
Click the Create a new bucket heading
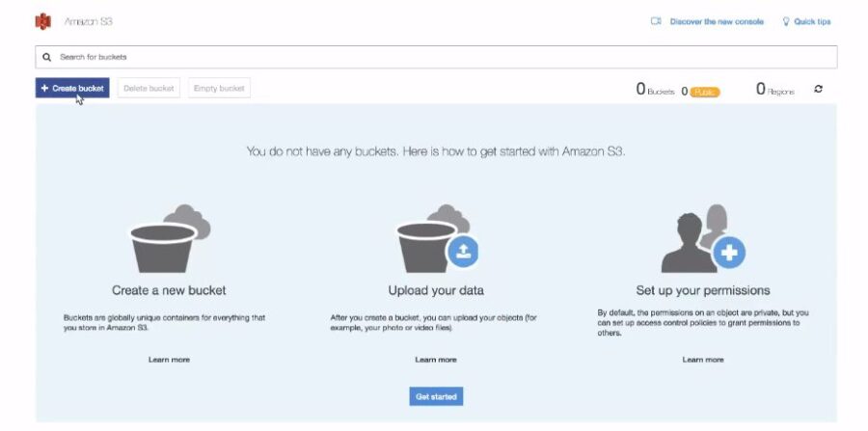pyautogui.click(x=169, y=290)
